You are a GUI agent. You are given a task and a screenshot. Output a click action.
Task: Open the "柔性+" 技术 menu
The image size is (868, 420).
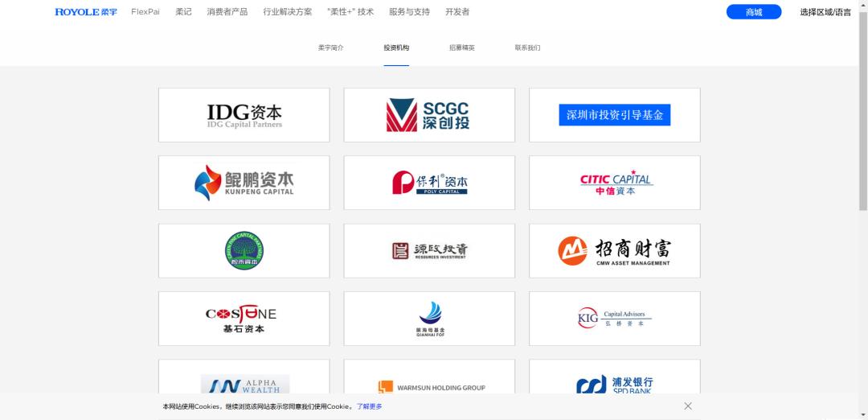[x=351, y=11]
